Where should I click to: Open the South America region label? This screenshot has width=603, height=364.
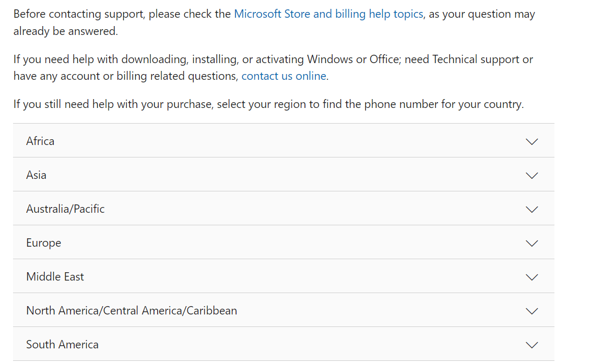(62, 344)
